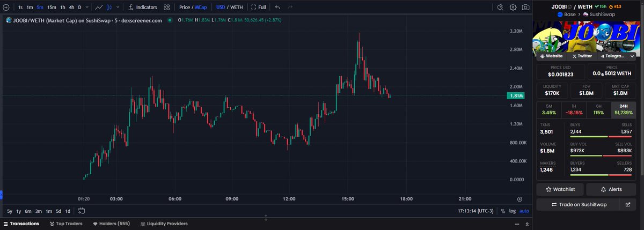Copy the JOOBI token address icon
The width and height of the screenshot is (644, 230).
[569, 6]
